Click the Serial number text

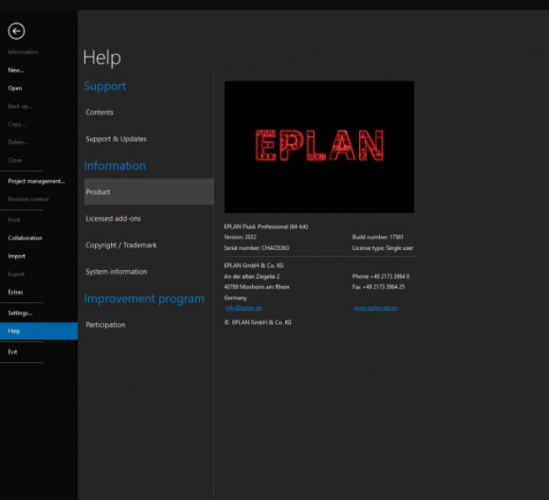(256, 248)
